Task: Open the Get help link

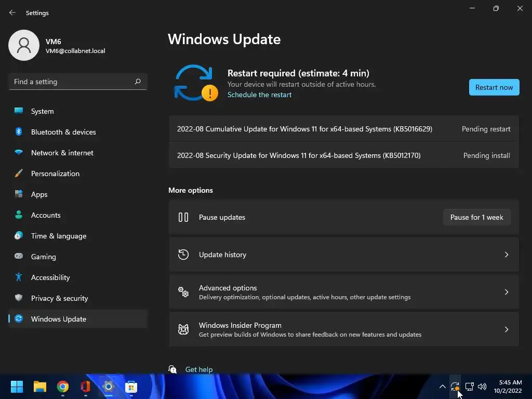Action: pos(199,369)
